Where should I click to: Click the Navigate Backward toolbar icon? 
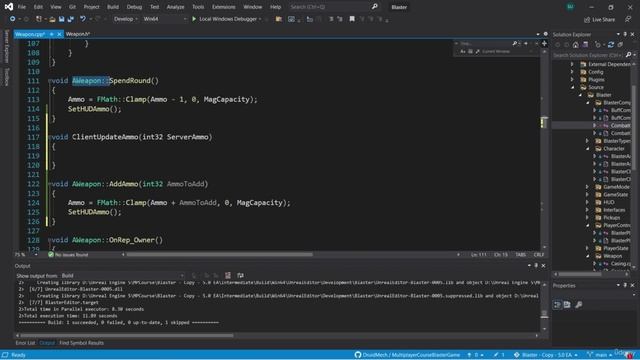12,19
